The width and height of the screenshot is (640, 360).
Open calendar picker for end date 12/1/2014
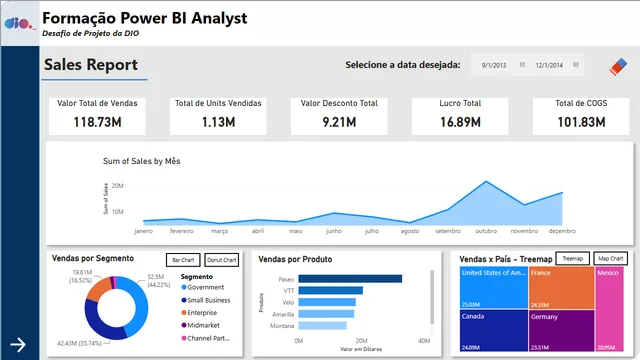click(576, 64)
